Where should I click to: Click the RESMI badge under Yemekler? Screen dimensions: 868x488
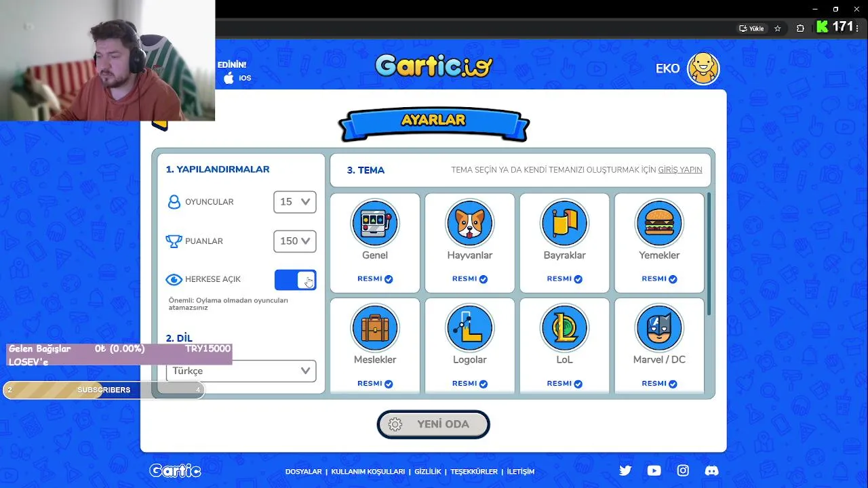[659, 279]
